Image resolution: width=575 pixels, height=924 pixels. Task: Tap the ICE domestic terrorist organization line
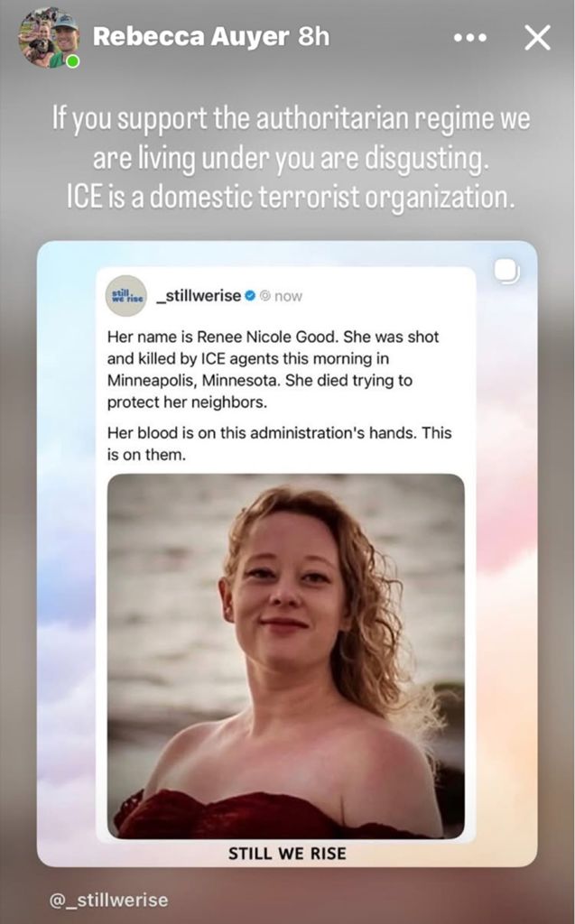(x=291, y=198)
